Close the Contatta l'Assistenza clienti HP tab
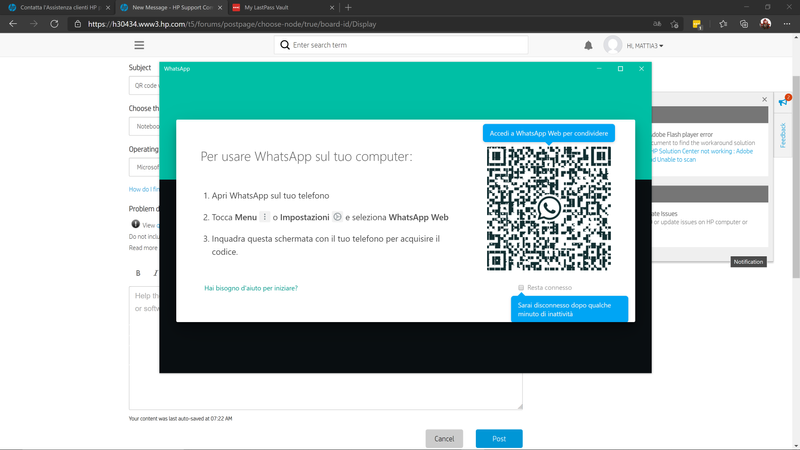Viewport: 800px width, 450px height. [x=108, y=8]
